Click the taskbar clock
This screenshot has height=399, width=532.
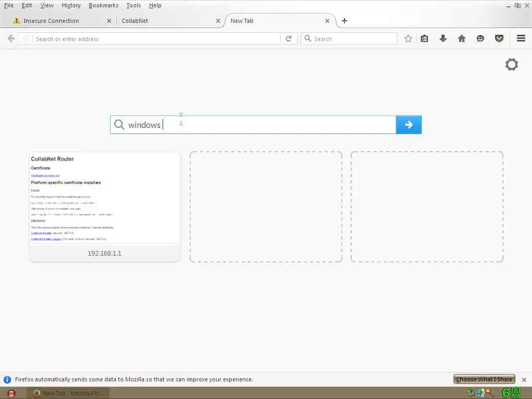pyautogui.click(x=511, y=393)
